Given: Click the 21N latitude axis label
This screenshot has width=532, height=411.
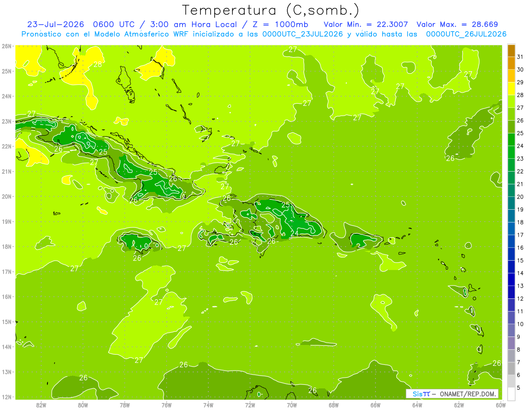Looking at the screenshot, I should (x=7, y=171).
